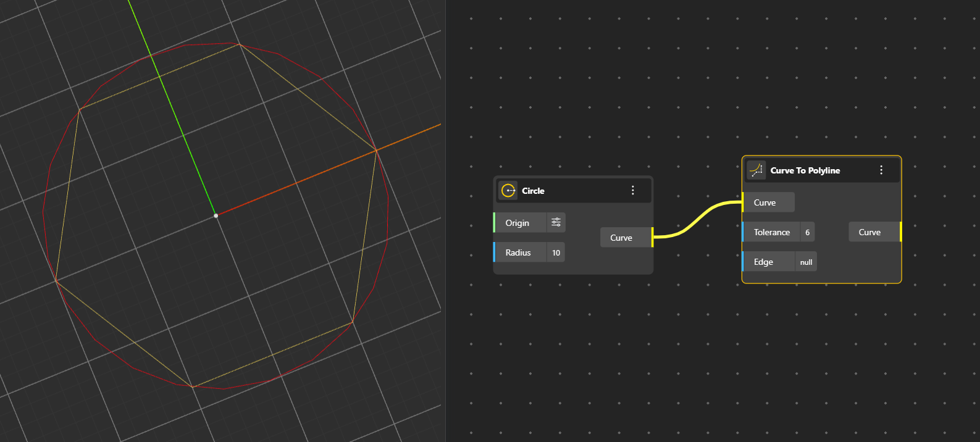Select the Origin input label
The height and width of the screenshot is (442, 980).
(517, 223)
